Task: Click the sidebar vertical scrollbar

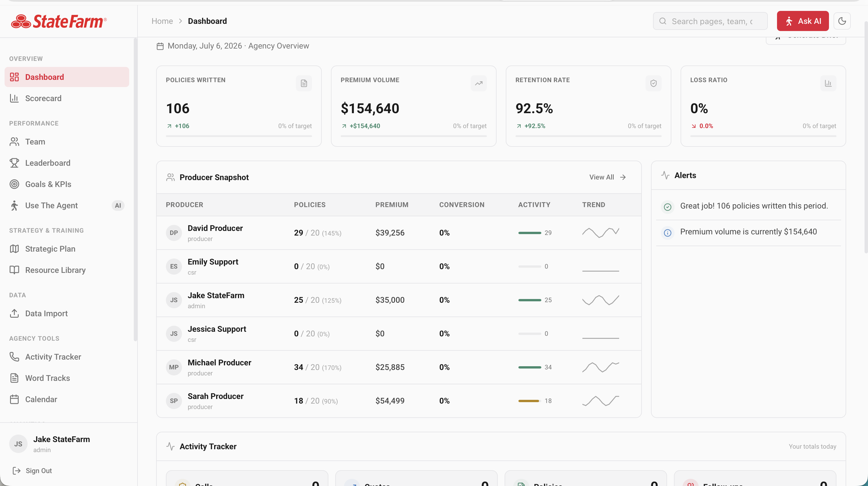Action: click(x=135, y=189)
